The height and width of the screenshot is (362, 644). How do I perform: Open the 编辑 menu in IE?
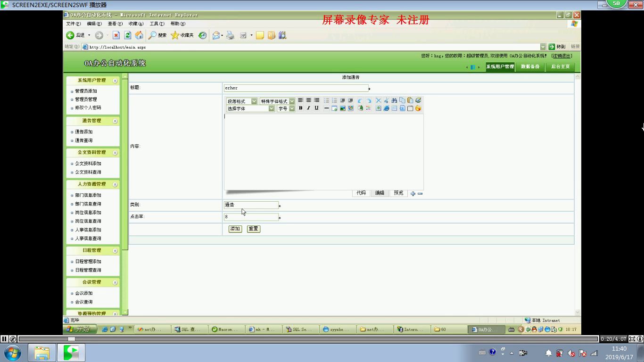pyautogui.click(x=94, y=24)
